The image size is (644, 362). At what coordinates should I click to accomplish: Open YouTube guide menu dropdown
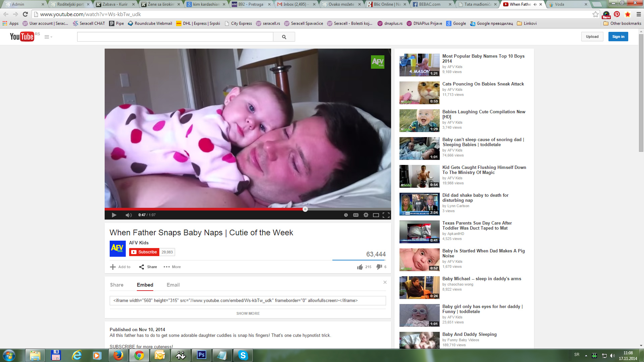[x=48, y=37]
